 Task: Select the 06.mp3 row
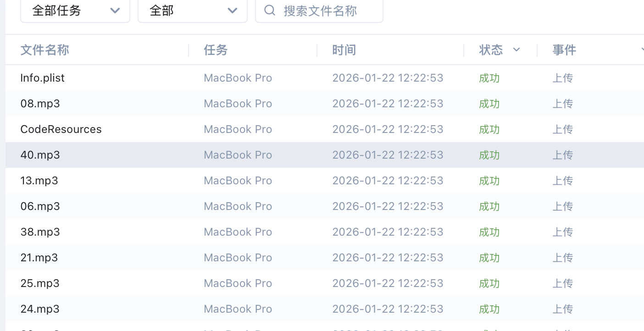click(x=40, y=206)
